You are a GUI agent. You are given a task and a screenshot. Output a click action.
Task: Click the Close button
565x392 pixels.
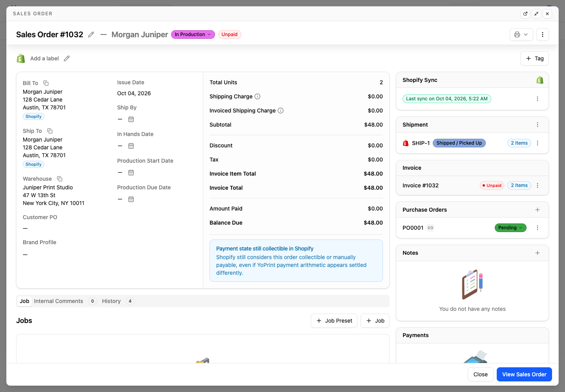[x=480, y=374]
